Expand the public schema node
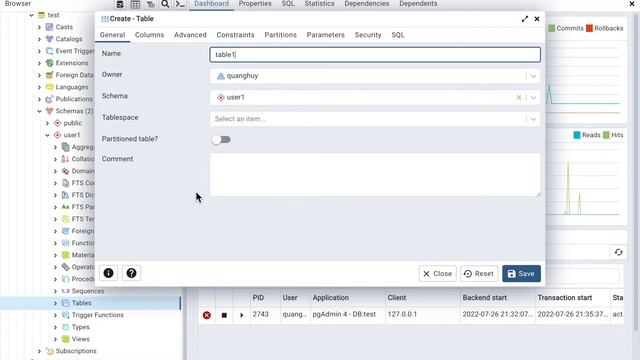 click(x=47, y=123)
